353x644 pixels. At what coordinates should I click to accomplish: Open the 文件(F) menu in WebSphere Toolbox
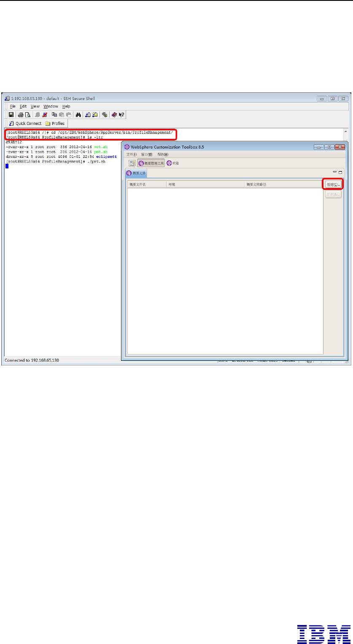(132, 154)
